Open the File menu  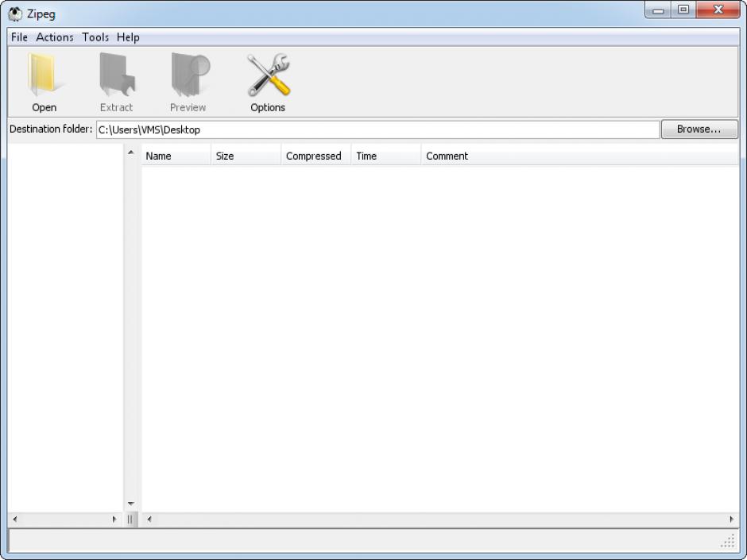point(20,37)
